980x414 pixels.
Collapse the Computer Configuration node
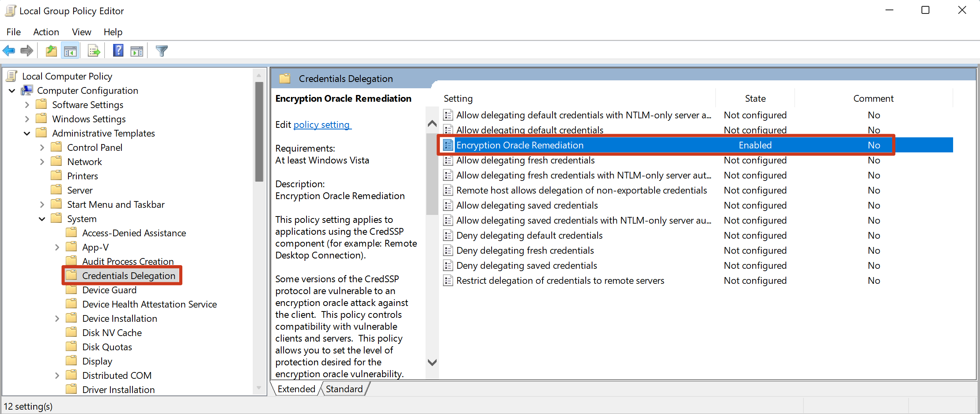point(12,91)
